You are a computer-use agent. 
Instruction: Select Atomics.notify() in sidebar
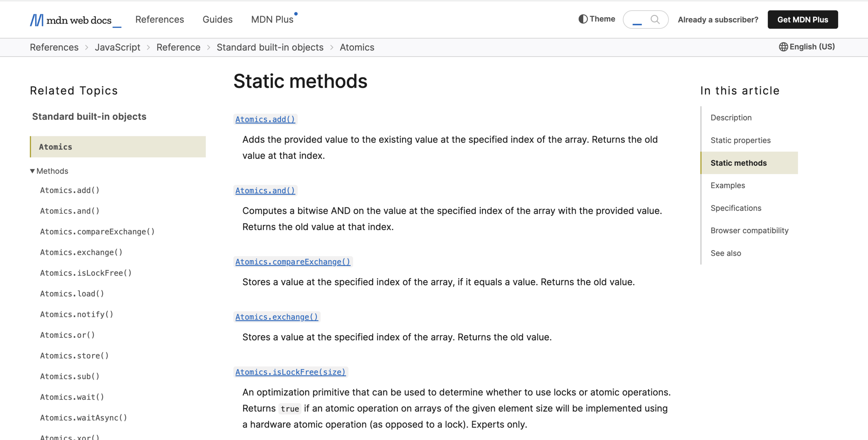click(77, 314)
